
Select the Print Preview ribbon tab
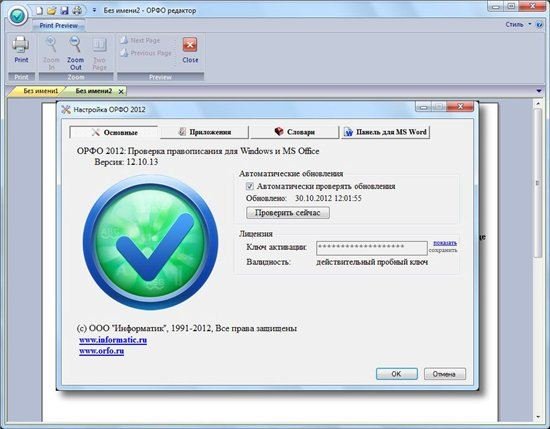pos(58,26)
